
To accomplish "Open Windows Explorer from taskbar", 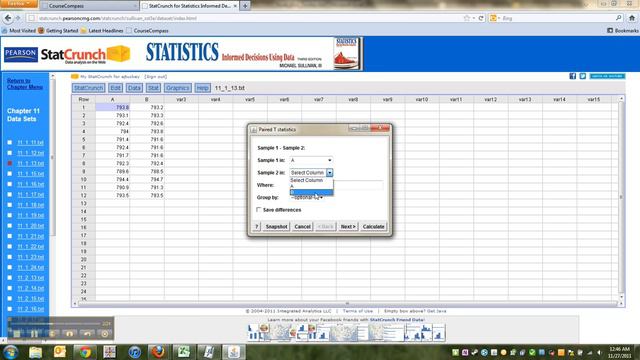I will point(36,352).
